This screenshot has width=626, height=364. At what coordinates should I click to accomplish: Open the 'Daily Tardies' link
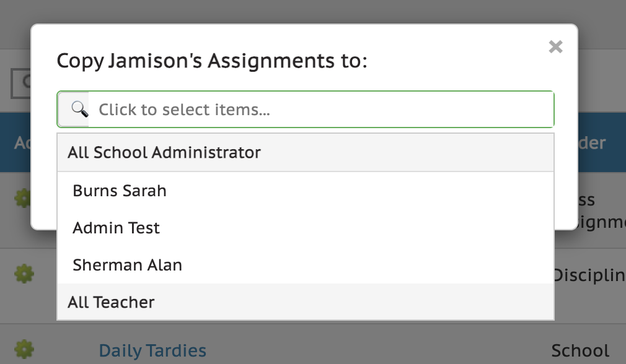tap(152, 351)
